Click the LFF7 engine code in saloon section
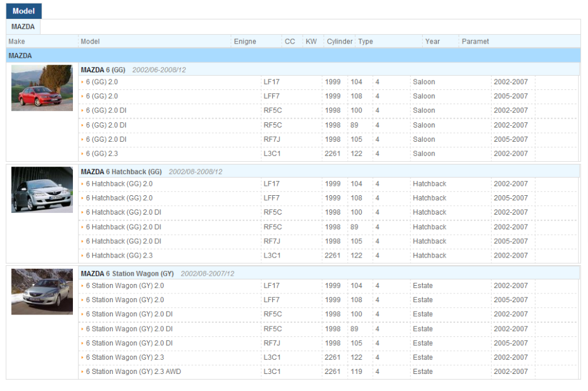 pyautogui.click(x=271, y=96)
